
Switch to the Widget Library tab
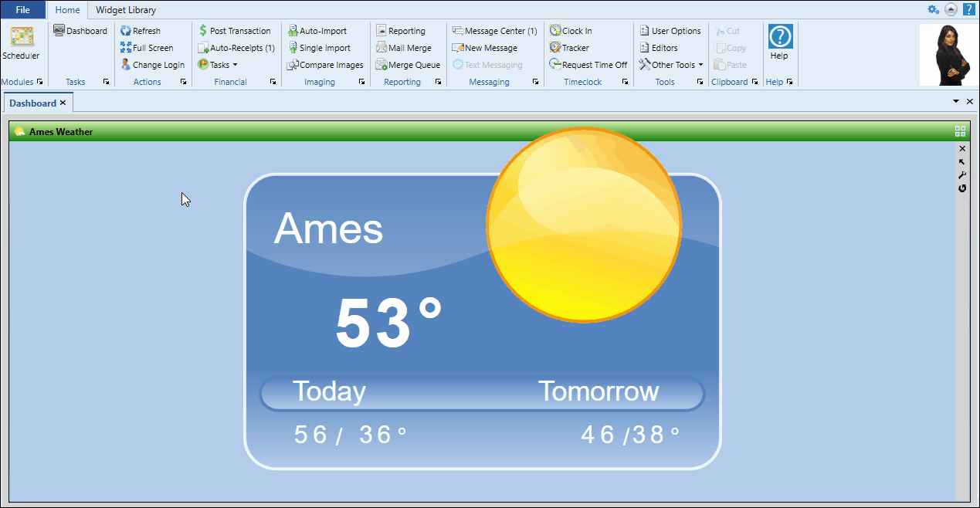coord(126,10)
